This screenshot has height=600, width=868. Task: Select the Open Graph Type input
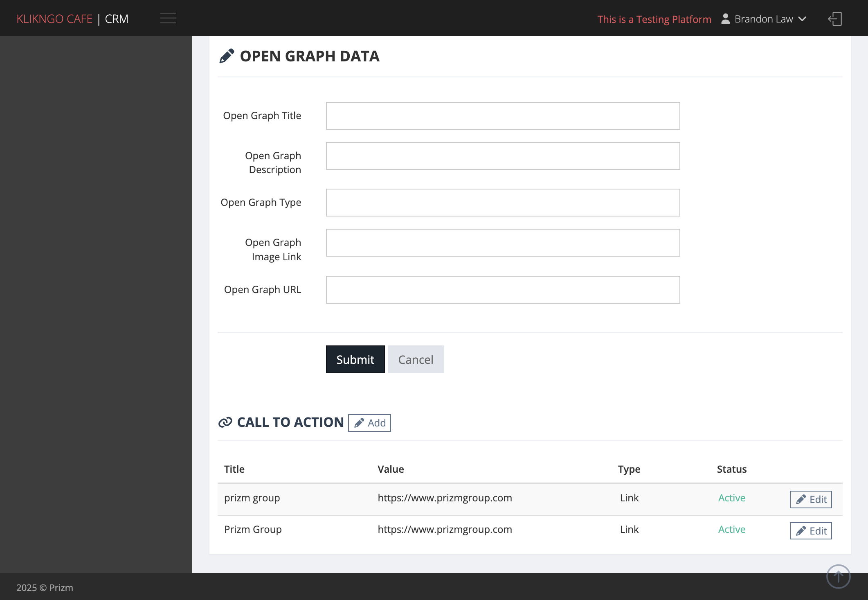(503, 203)
